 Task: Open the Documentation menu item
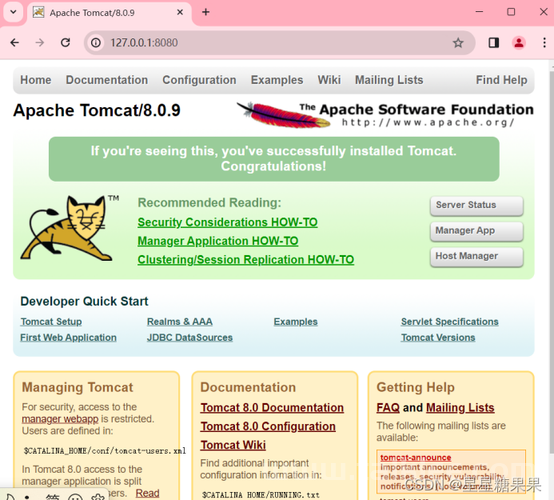coord(107,80)
